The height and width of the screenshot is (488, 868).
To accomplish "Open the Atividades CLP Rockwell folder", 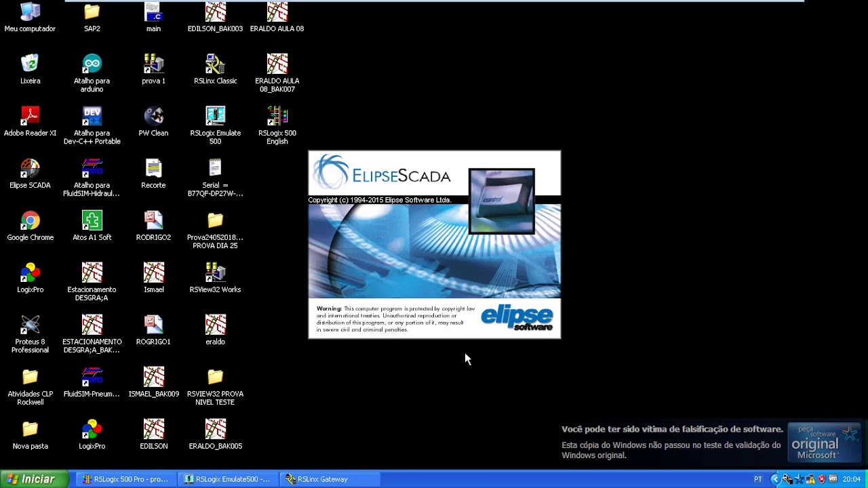I will coord(30,386).
